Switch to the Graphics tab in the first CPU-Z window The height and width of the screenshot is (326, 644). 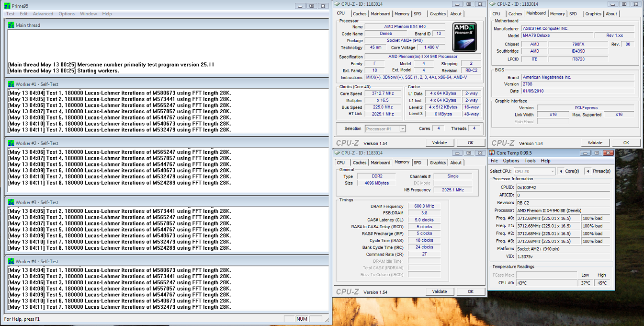pos(438,14)
